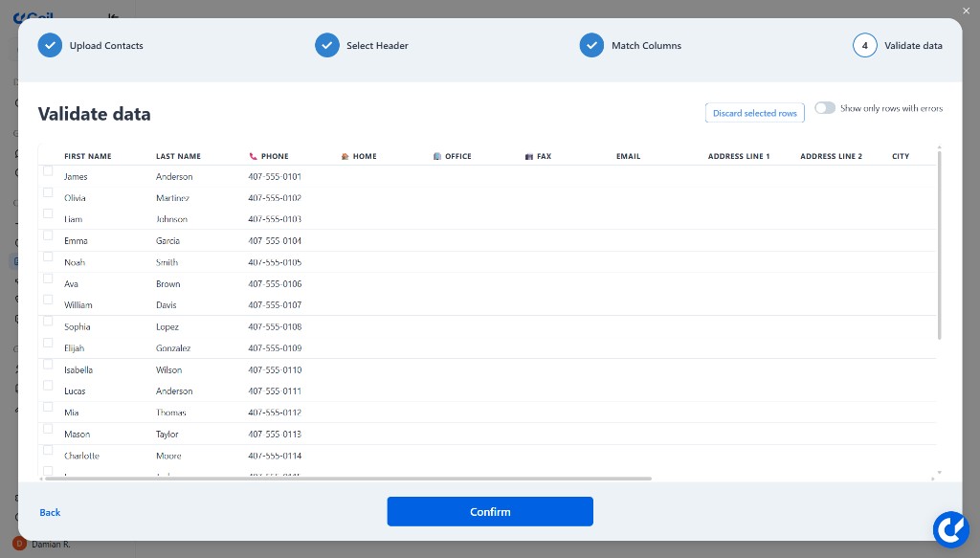Screen dimensions: 980x558
Task: Select the checkbox for James Anderson row
Action: pyautogui.click(x=48, y=169)
